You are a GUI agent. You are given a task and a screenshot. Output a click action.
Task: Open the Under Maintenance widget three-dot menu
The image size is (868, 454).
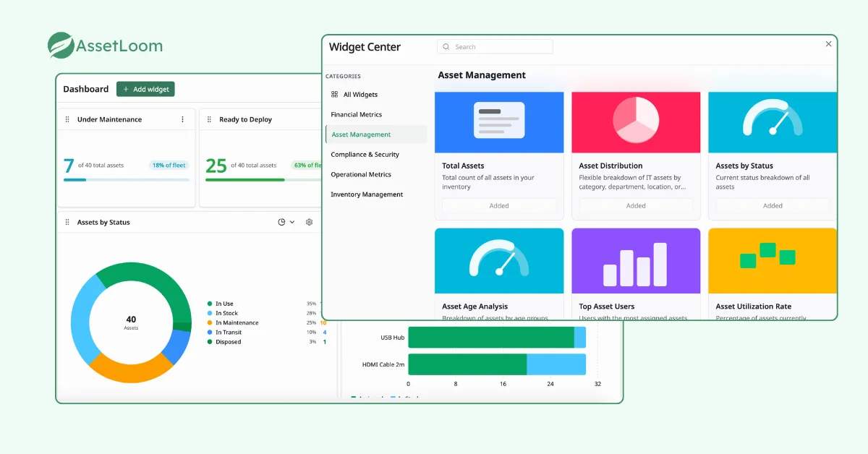click(x=182, y=119)
